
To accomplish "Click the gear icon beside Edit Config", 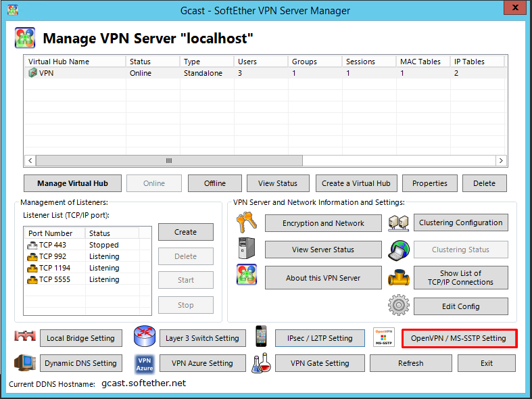I will [399, 305].
